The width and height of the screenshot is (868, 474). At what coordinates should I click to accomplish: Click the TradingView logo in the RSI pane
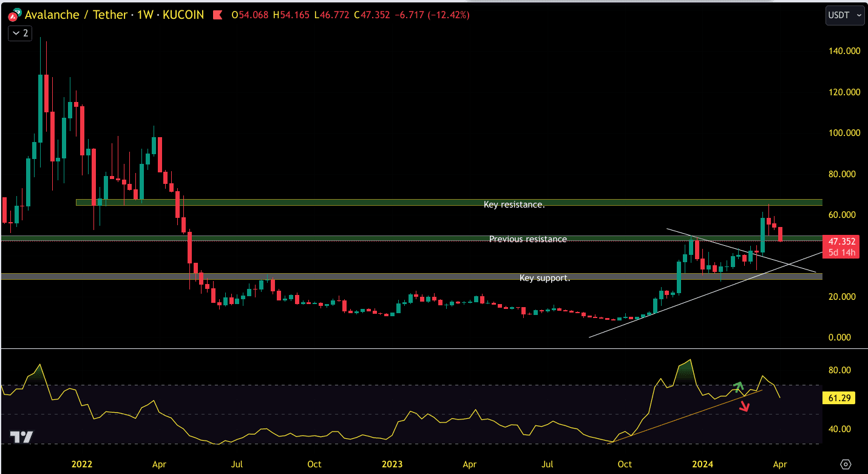(22, 436)
